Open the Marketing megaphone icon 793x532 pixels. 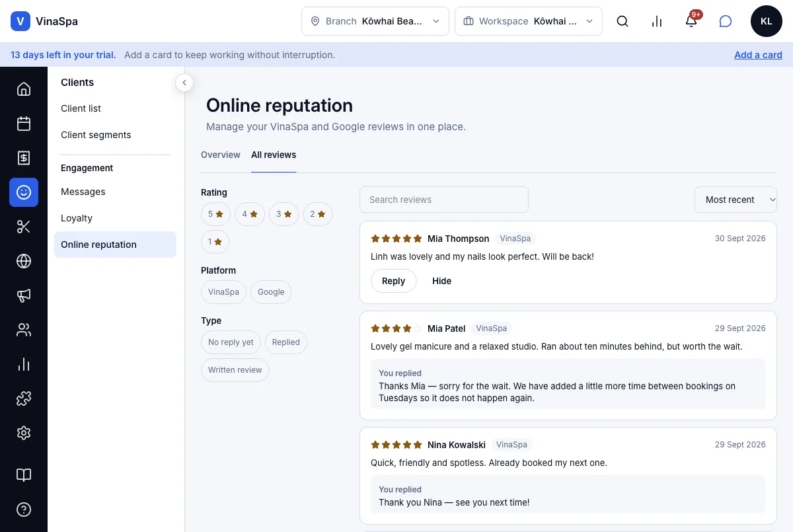(x=24, y=295)
